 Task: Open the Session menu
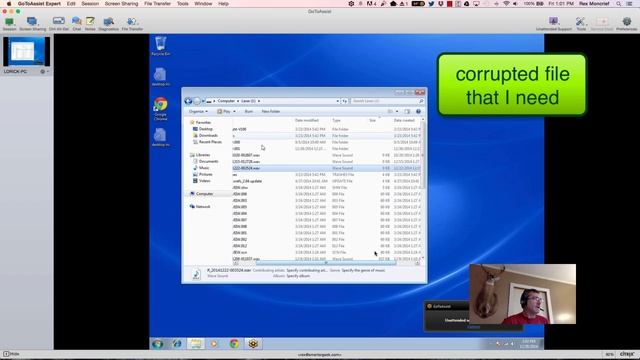tap(90, 4)
